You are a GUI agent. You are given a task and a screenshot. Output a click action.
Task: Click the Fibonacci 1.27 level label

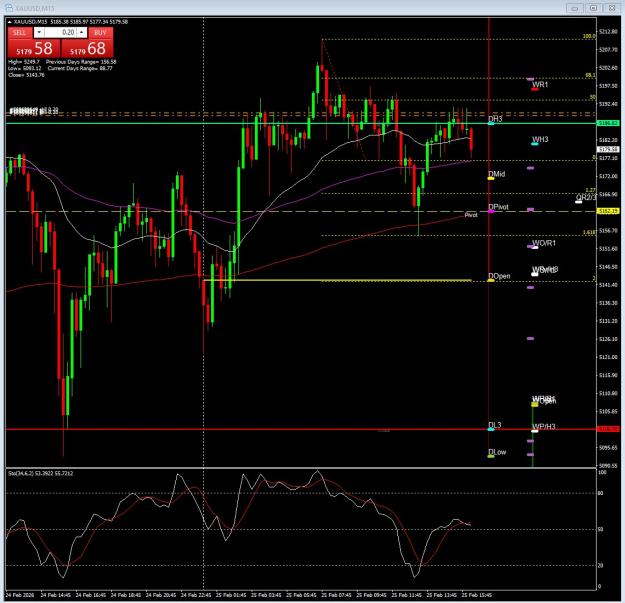[591, 190]
